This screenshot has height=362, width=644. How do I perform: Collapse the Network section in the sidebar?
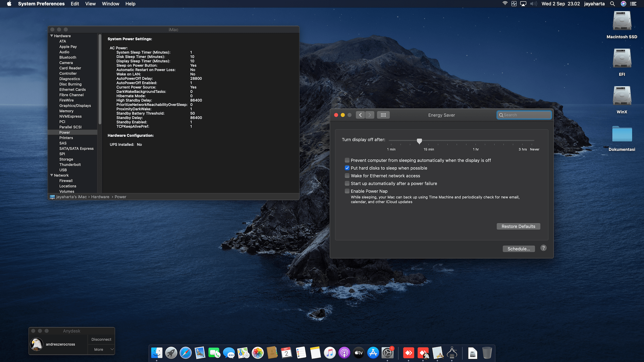click(x=52, y=175)
